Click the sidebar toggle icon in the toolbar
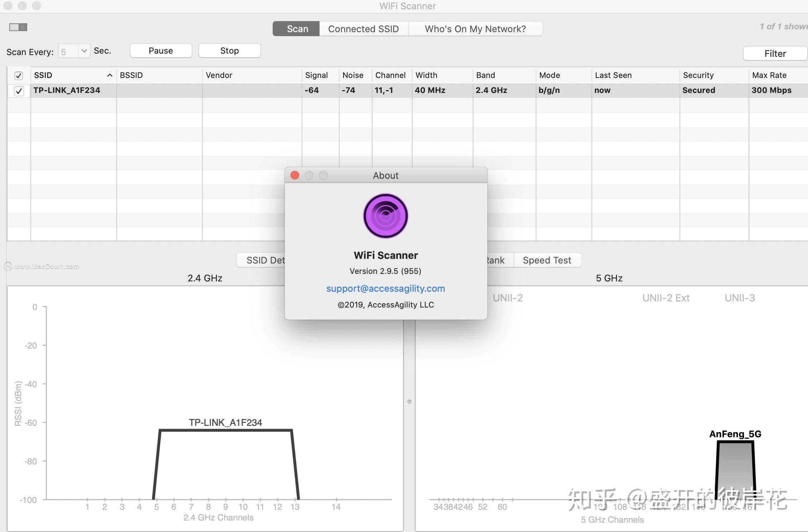Viewport: 808px width, 532px height. pyautogui.click(x=18, y=27)
